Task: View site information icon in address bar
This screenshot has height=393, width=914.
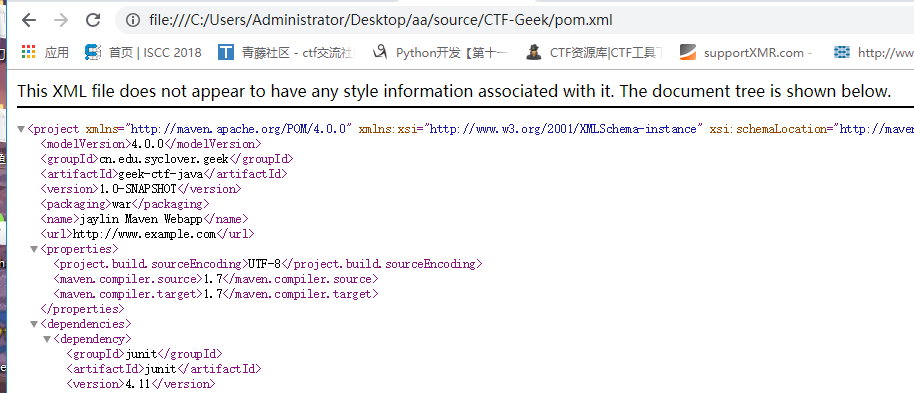Action: (133, 20)
